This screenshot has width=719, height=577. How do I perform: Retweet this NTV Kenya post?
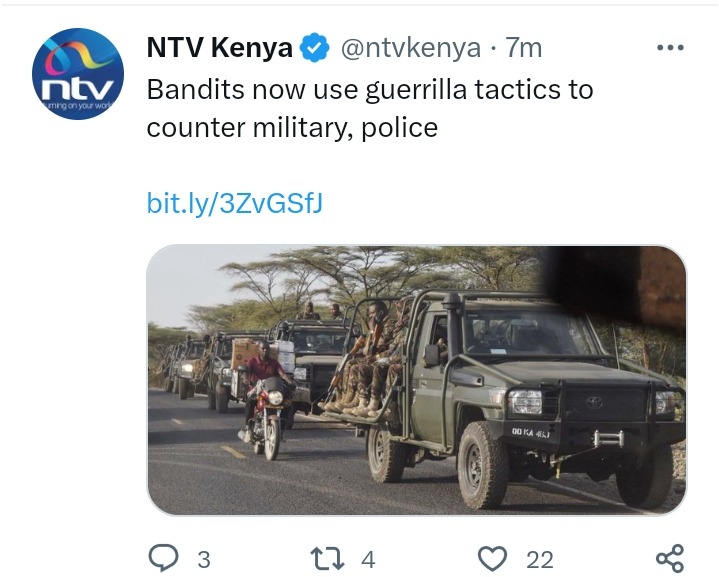327,558
